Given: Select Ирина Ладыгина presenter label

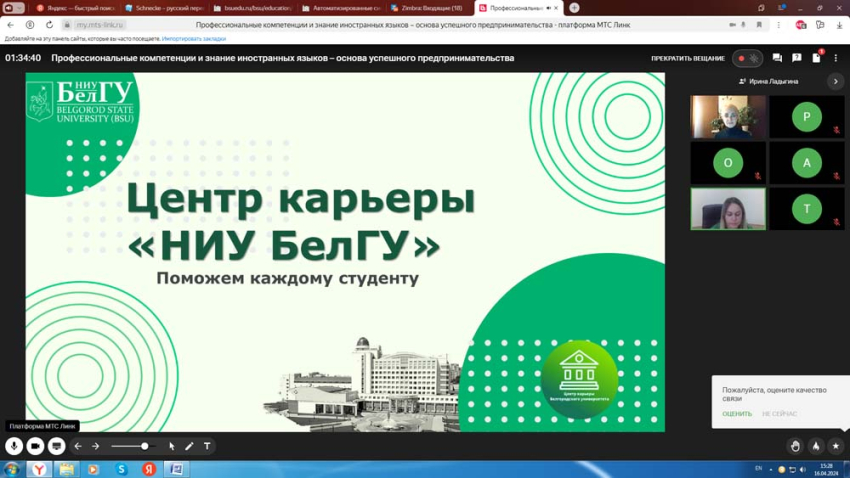Looking at the screenshot, I should pos(769,81).
